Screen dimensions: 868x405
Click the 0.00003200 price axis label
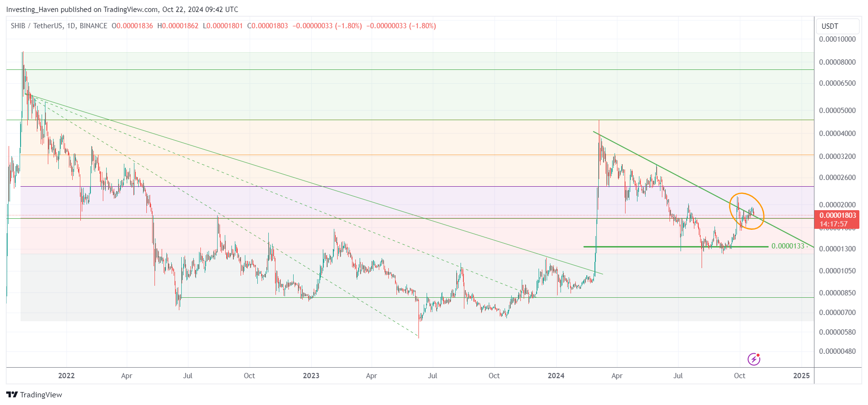pos(837,157)
